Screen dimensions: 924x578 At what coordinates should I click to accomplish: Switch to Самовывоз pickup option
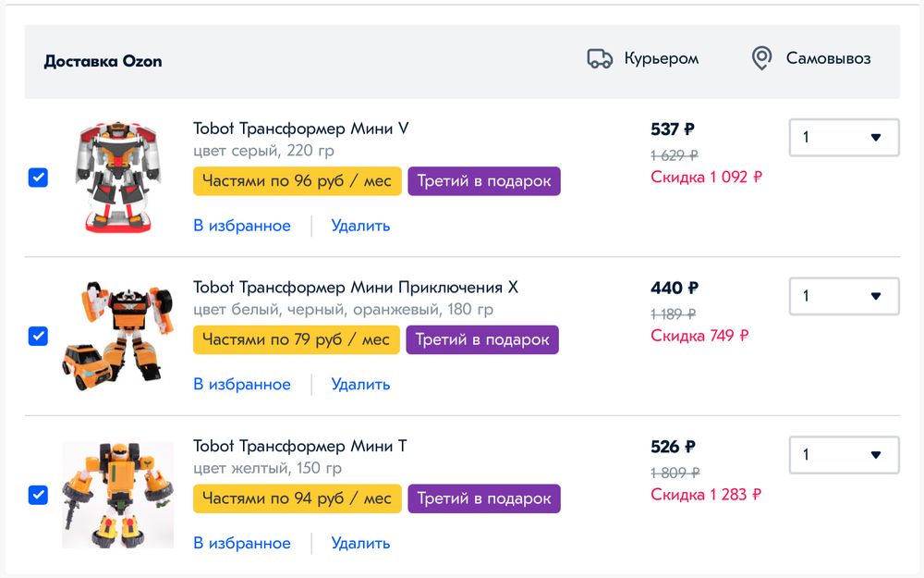(828, 59)
